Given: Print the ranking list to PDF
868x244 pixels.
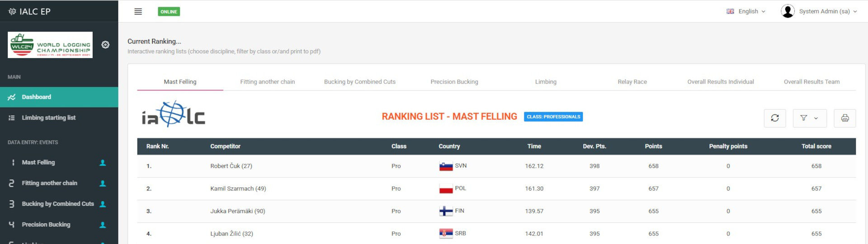Looking at the screenshot, I should [845, 118].
